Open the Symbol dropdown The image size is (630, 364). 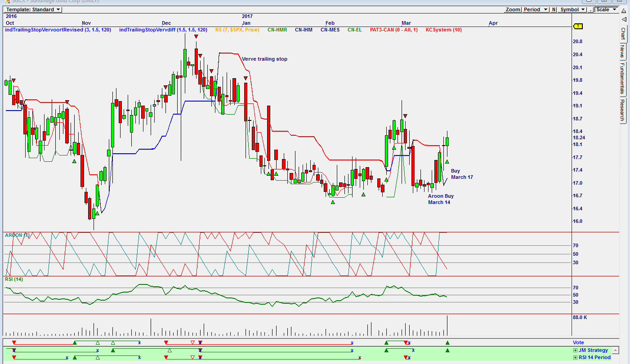[x=572, y=9]
